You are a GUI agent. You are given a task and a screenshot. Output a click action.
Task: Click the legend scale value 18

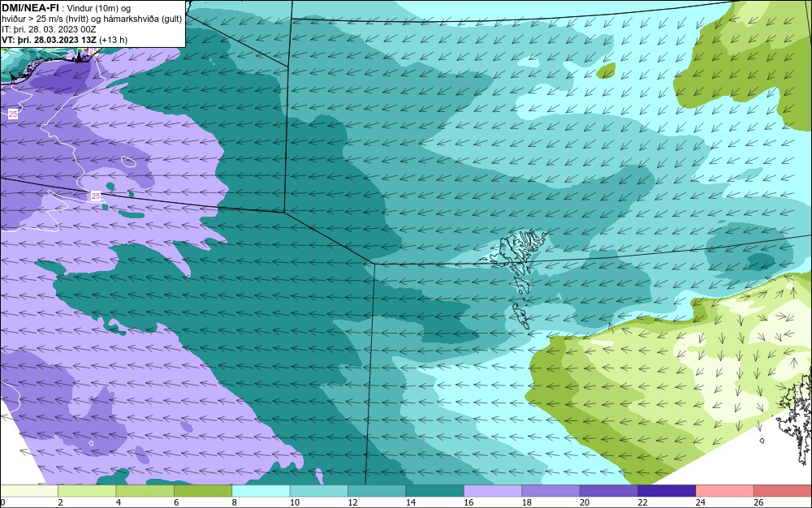(x=527, y=502)
